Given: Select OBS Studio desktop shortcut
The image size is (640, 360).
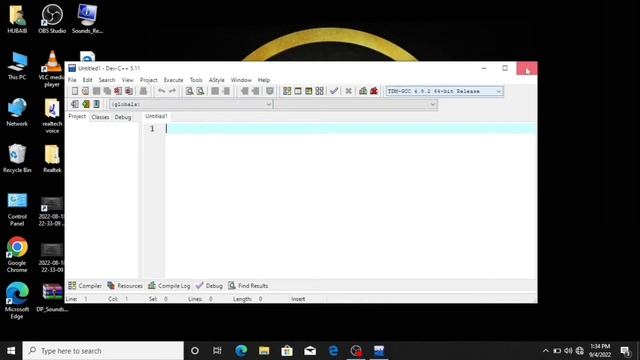Looking at the screenshot, I should (x=52, y=19).
